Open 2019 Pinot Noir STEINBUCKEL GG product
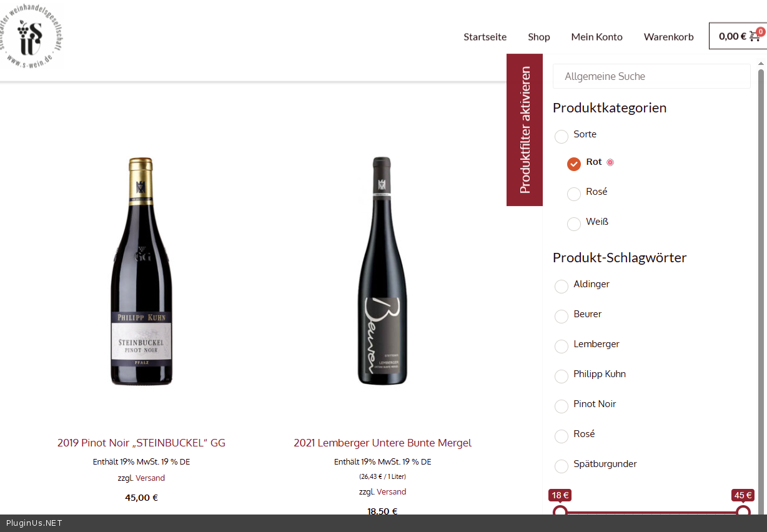The height and width of the screenshot is (532, 767). [x=141, y=443]
